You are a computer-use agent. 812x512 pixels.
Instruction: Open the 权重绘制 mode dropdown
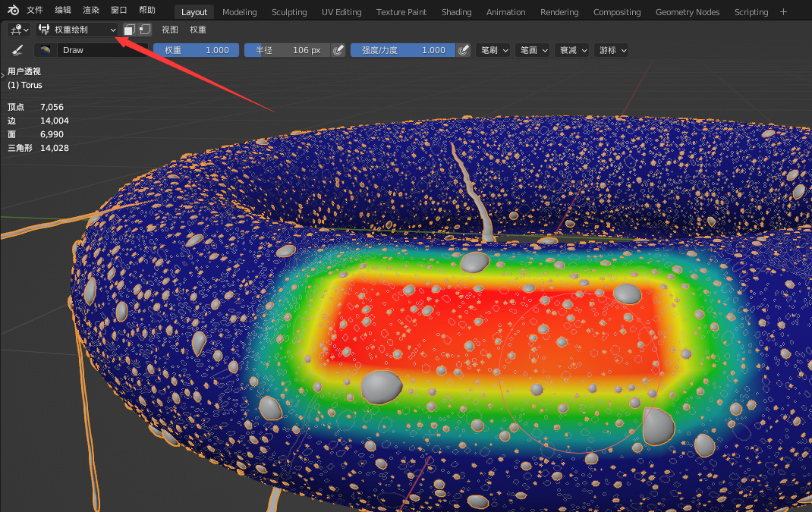pos(77,30)
